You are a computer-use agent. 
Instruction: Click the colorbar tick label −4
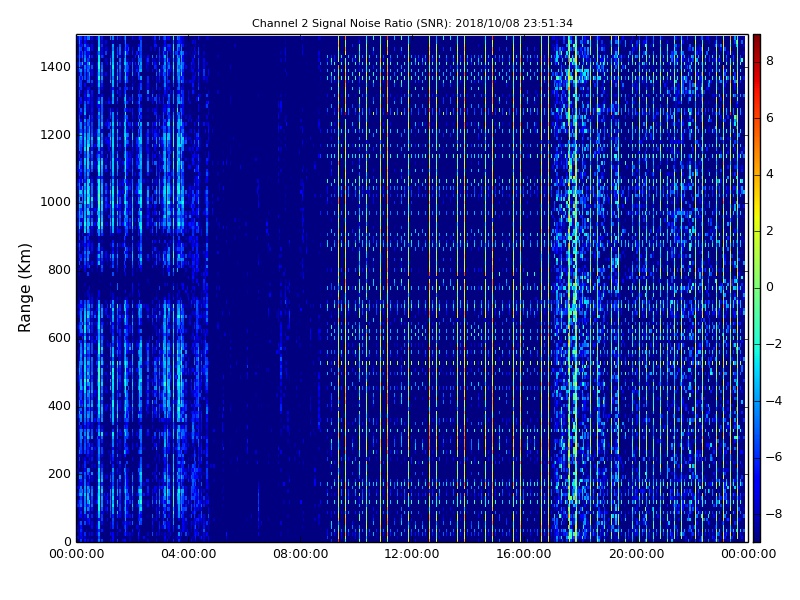773,401
